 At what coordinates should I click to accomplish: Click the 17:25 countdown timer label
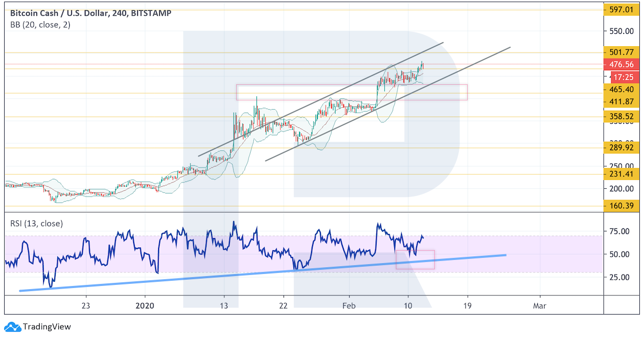pos(621,77)
